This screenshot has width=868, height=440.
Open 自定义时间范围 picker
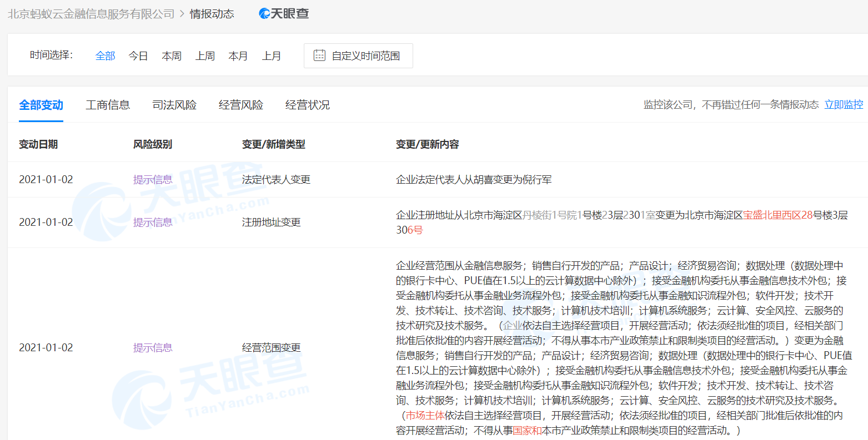(358, 55)
